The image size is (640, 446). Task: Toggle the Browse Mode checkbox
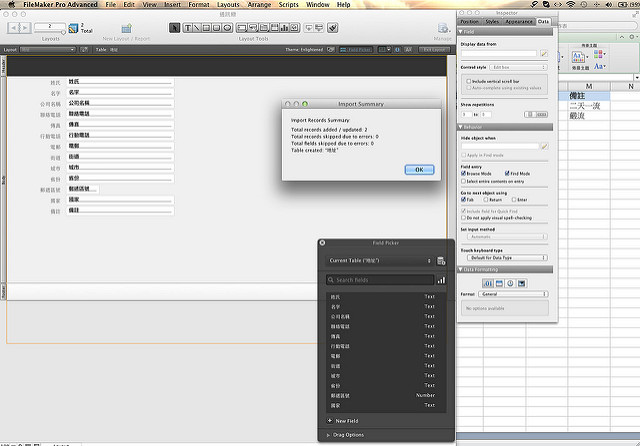point(464,173)
